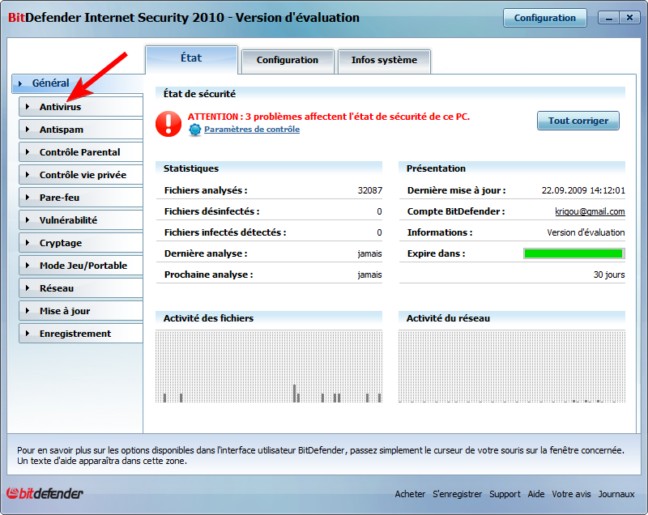Open the Pare-feu section
The width and height of the screenshot is (648, 515).
tap(81, 198)
